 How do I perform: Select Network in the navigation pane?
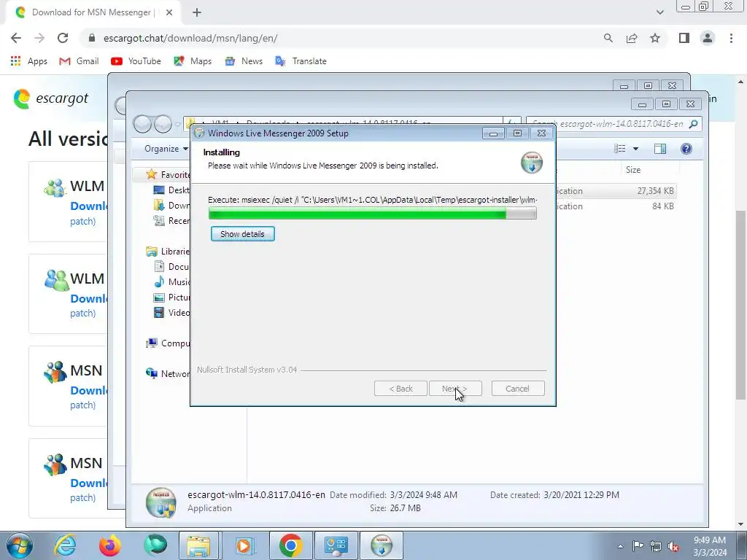pos(169,374)
